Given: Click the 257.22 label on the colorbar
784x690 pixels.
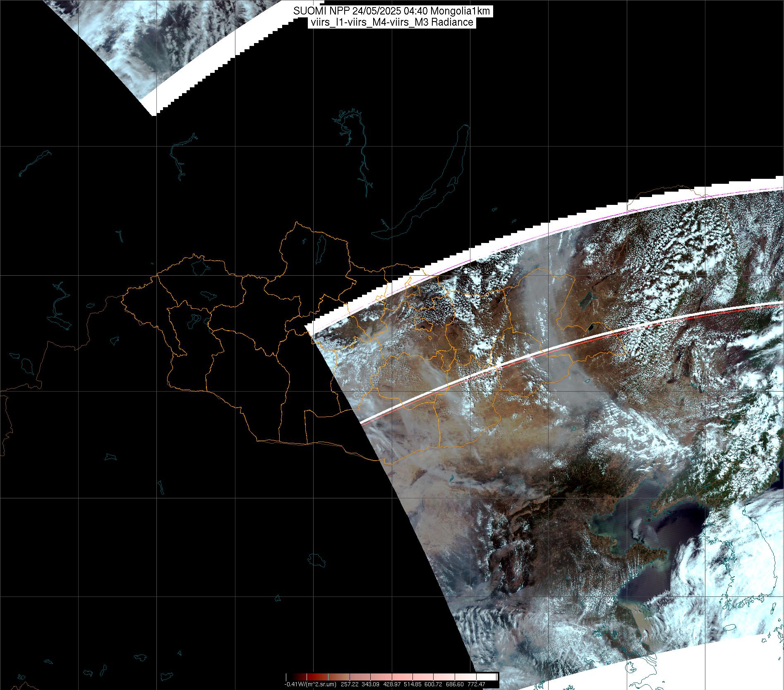Looking at the screenshot, I should [x=350, y=684].
